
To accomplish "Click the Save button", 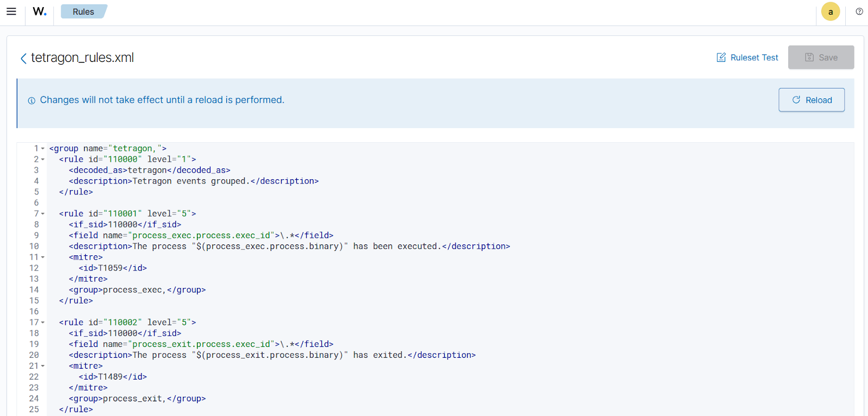I will click(821, 58).
